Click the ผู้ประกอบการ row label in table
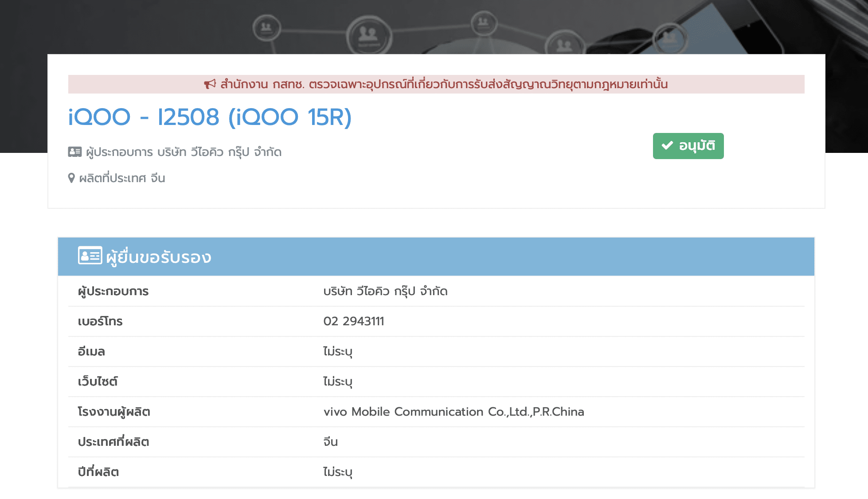868x499 pixels. point(113,291)
